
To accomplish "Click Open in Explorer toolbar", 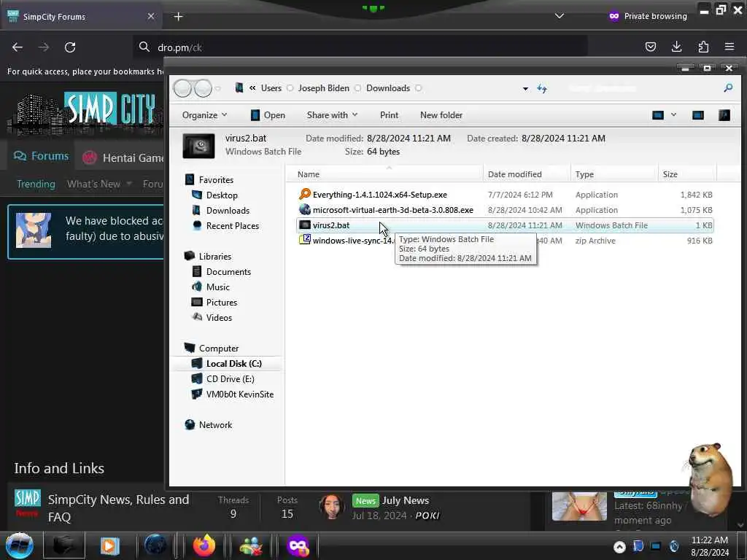I will pyautogui.click(x=268, y=115).
